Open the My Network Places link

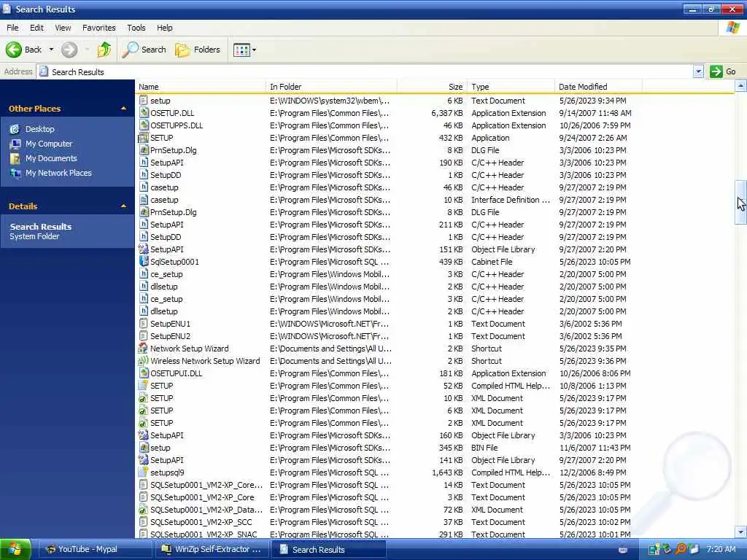point(58,174)
